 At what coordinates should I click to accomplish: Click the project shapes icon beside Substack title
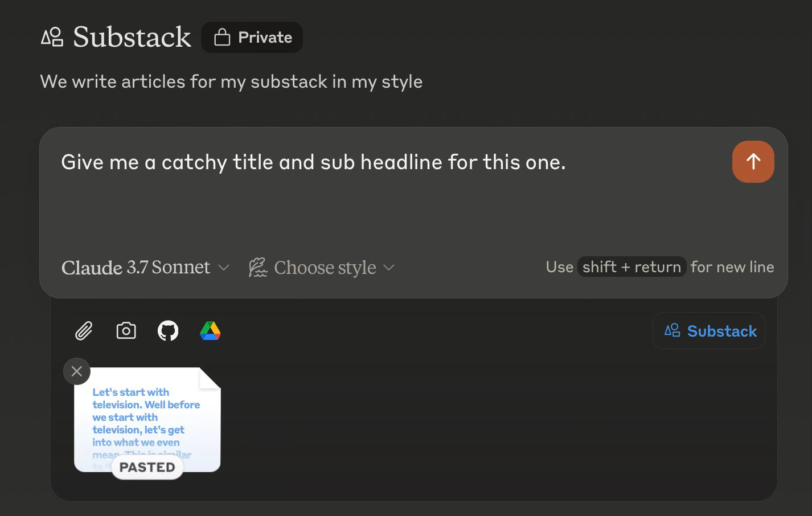pyautogui.click(x=52, y=38)
